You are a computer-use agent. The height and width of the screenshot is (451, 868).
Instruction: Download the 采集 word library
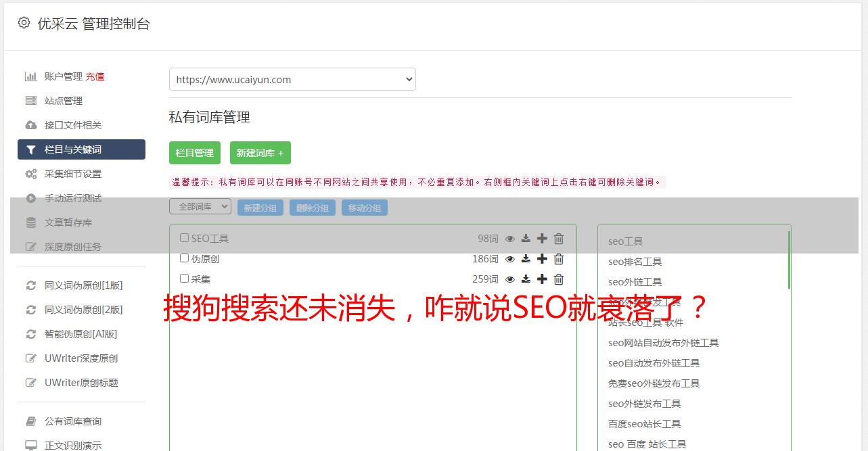point(526,279)
